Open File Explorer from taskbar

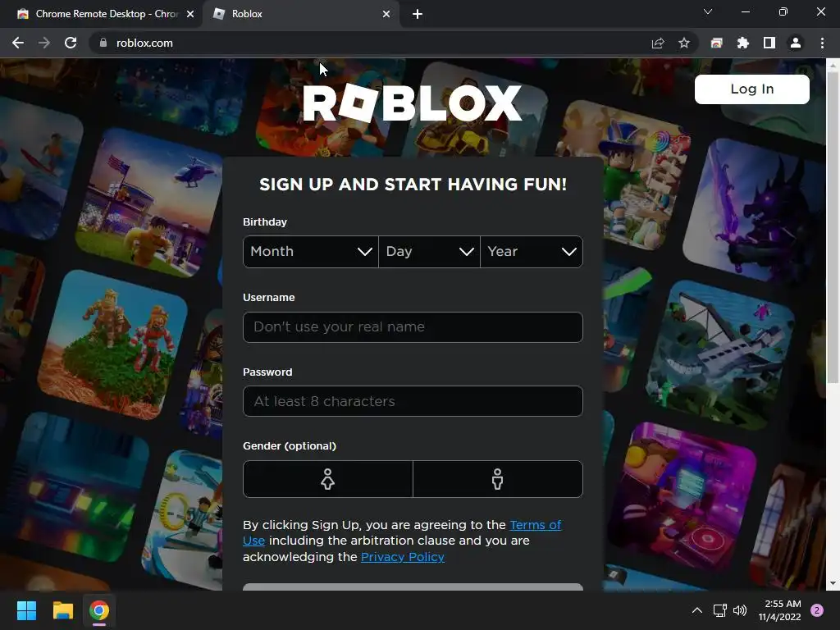62,610
